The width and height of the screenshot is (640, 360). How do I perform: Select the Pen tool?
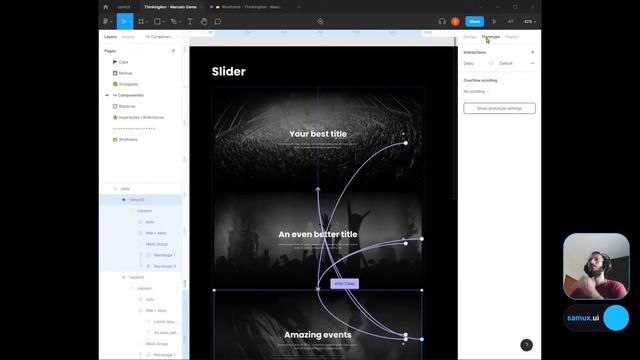pos(173,22)
